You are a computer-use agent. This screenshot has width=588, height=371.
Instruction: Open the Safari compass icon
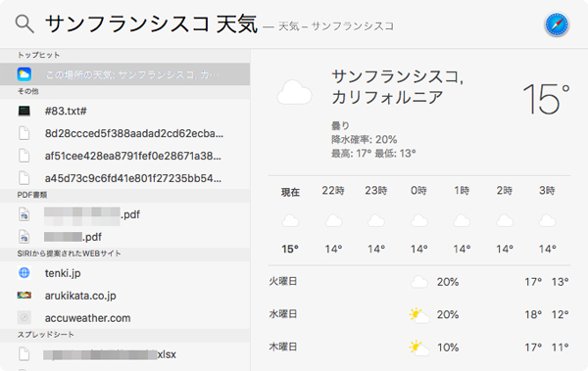click(x=557, y=24)
